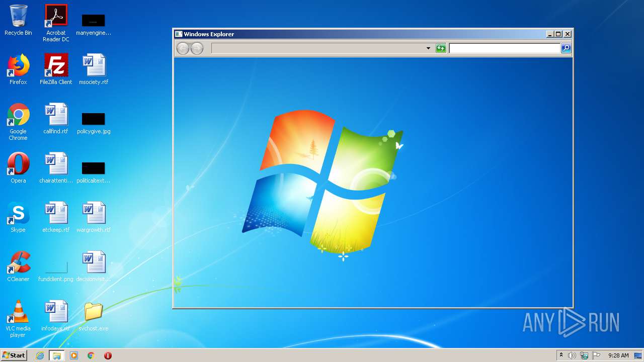Open the Windows Explorer title bar icon menu
644x362 pixels.
coord(179,34)
